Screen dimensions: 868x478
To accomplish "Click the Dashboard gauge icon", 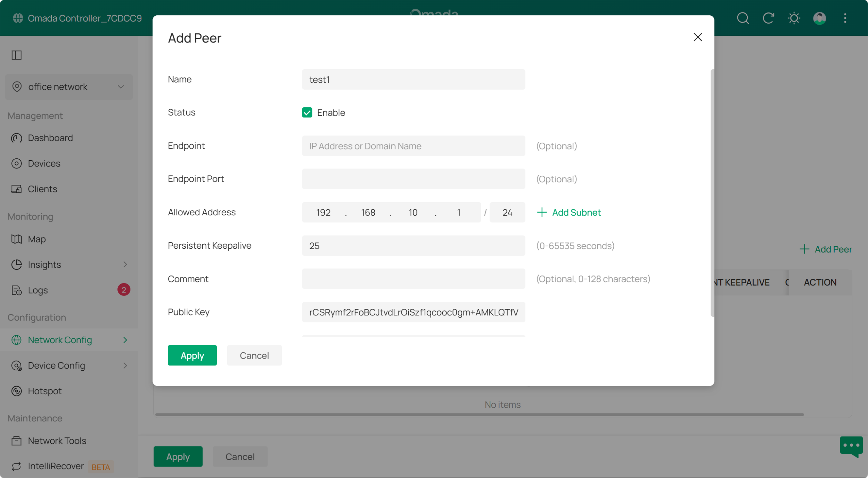I will (x=17, y=138).
